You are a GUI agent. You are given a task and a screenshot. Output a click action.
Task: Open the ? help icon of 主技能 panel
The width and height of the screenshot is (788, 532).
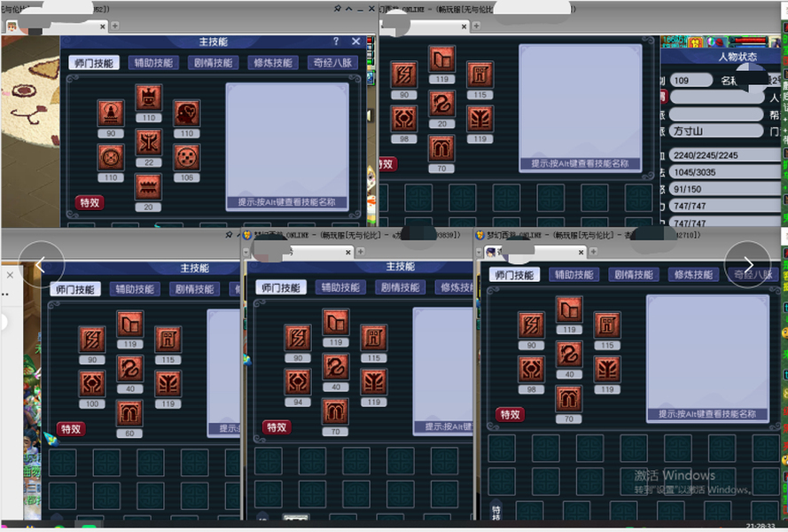click(x=336, y=42)
